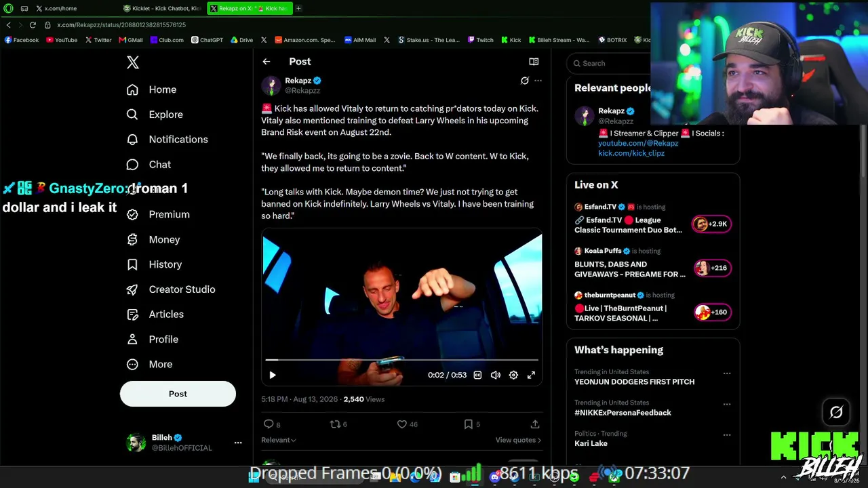Open Money in the sidebar
Viewport: 868px width, 488px height.
tap(153, 239)
